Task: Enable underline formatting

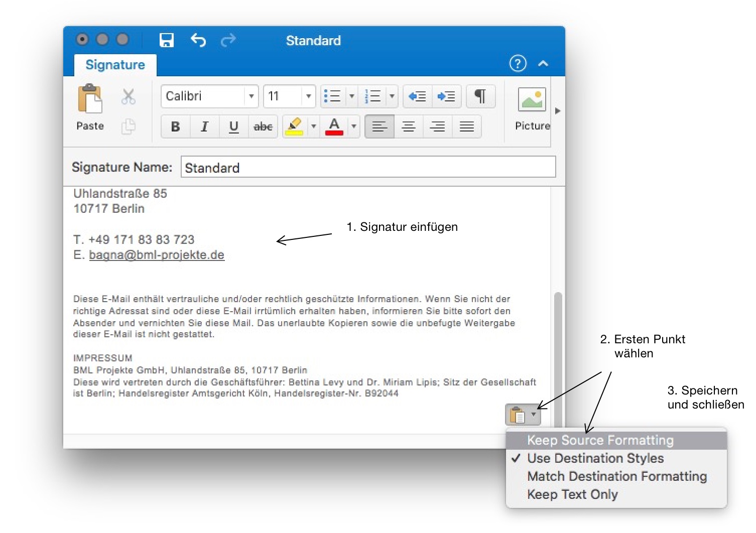Action: pos(233,126)
